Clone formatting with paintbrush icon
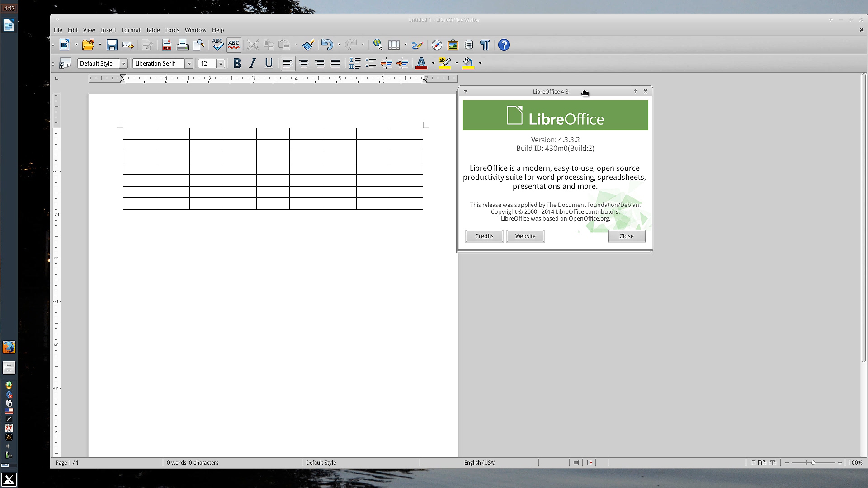 tap(308, 45)
